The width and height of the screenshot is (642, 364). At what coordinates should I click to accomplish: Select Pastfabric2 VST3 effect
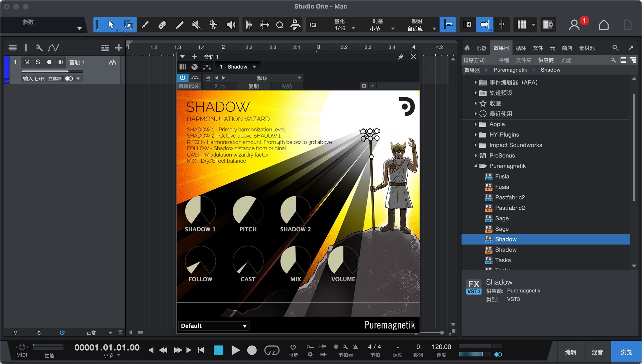(510, 197)
